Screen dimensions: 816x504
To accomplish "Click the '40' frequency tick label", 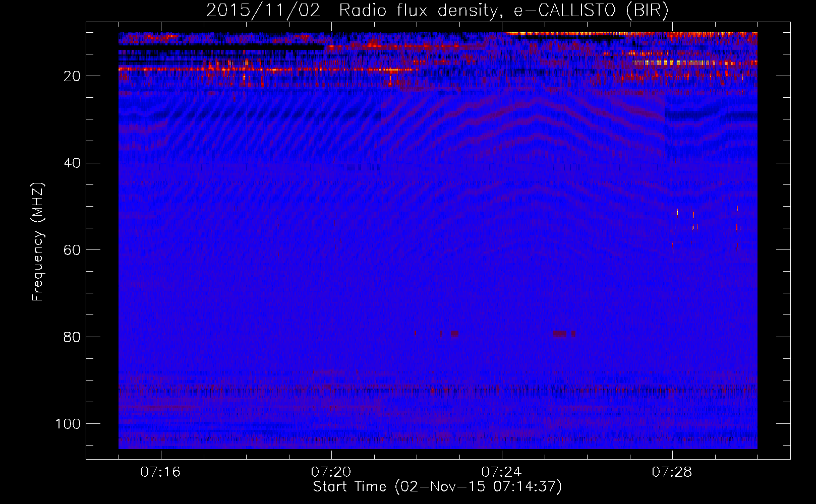I will (72, 163).
